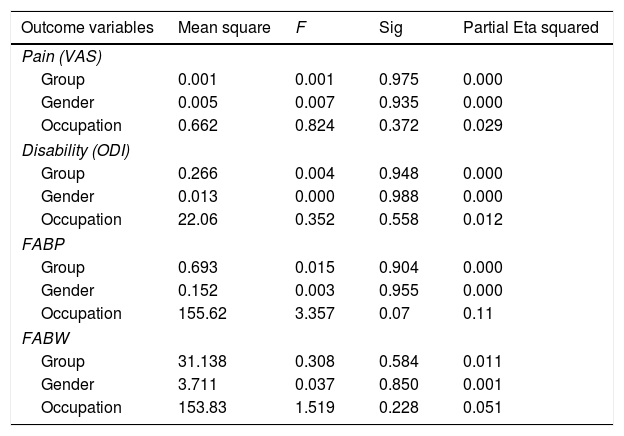Click the "Outcome variables" column header
Viewport: 624px width, 436px height.
pos(88,28)
